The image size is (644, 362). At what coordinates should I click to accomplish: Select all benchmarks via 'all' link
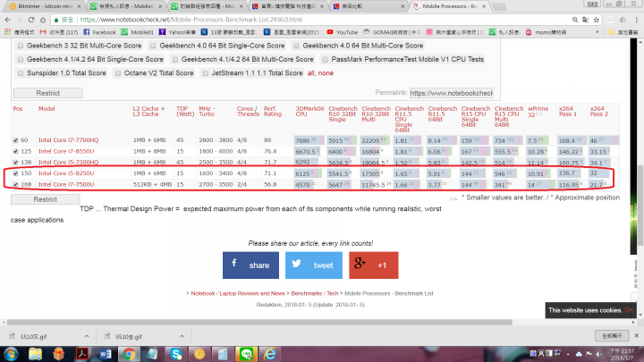click(x=311, y=73)
